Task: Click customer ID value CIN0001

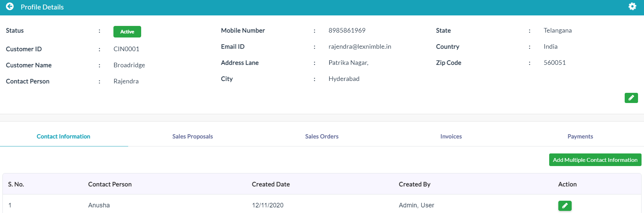Action: pos(126,49)
